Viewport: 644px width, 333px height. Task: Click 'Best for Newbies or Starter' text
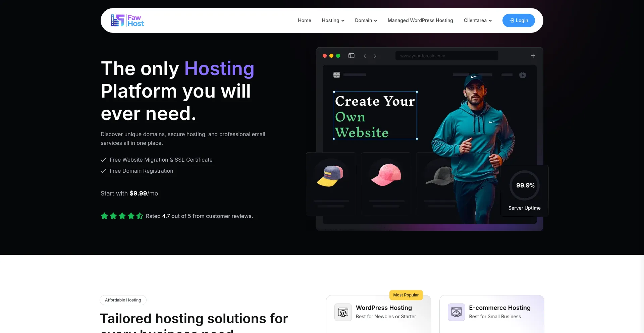(386, 317)
